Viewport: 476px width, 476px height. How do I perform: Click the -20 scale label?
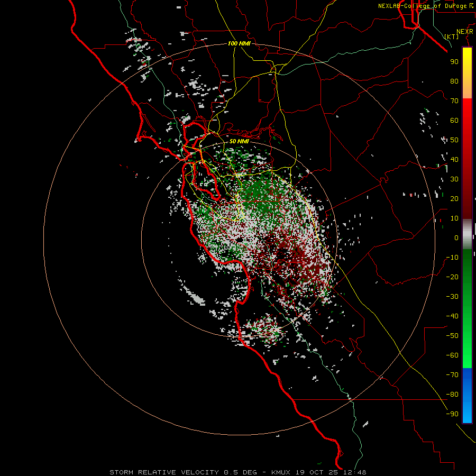pyautogui.click(x=452, y=277)
